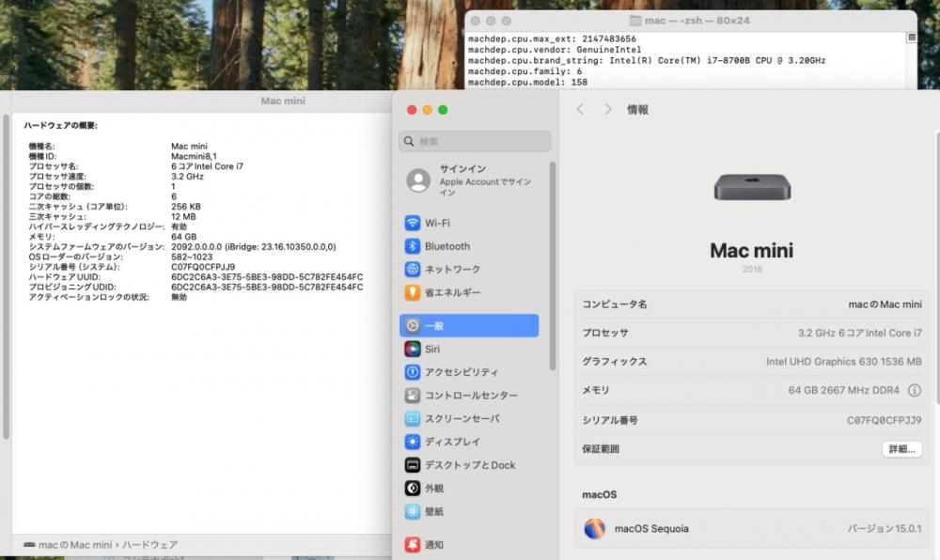Click the search magnifier icon

pyautogui.click(x=409, y=141)
